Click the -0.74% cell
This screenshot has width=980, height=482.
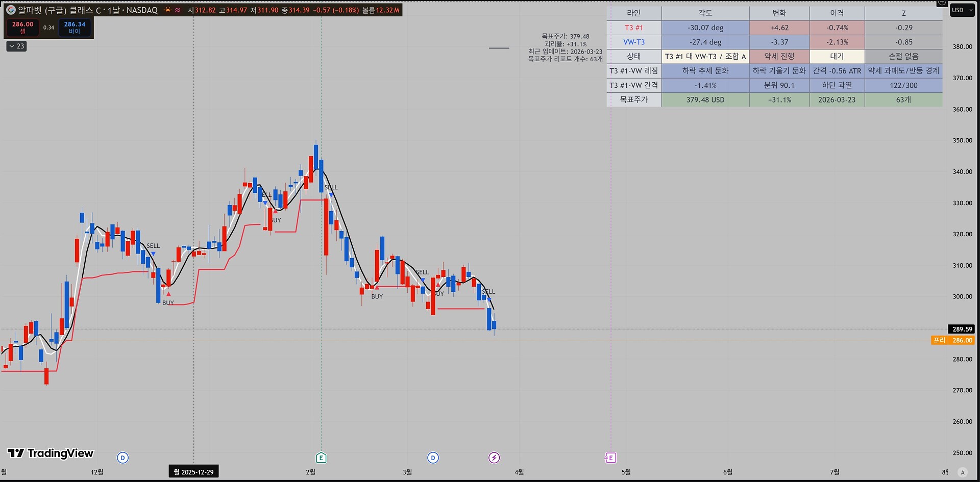(837, 28)
